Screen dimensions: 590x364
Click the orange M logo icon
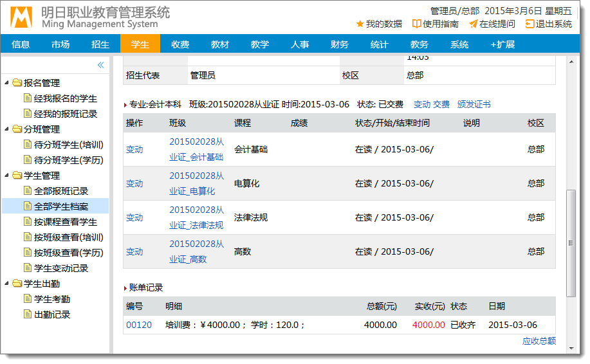(21, 17)
